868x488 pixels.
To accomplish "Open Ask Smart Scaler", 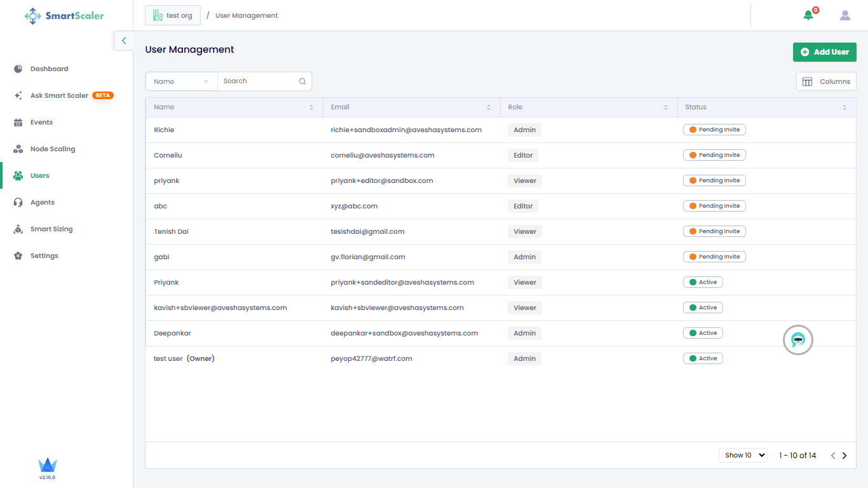I will tap(59, 95).
